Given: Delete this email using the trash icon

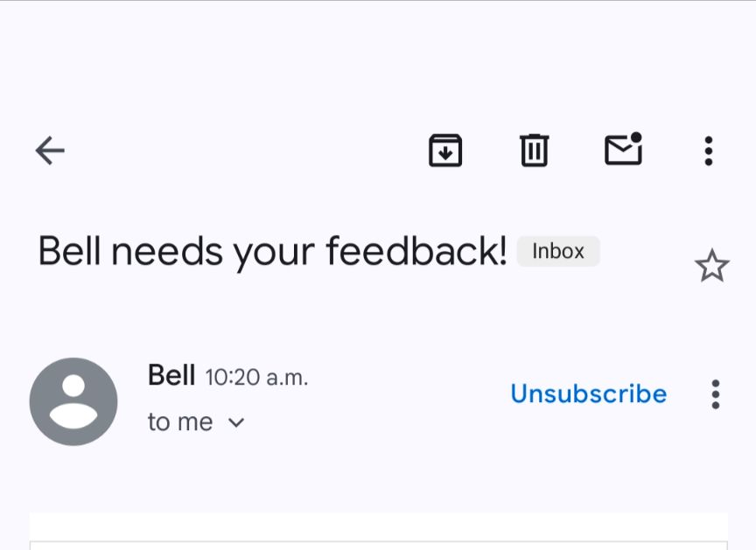Looking at the screenshot, I should point(534,150).
